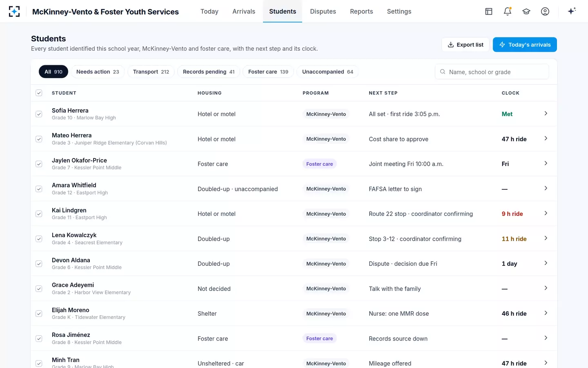588x368 pixels.
Task: Filter list by Foster care chip
Action: tap(268, 72)
